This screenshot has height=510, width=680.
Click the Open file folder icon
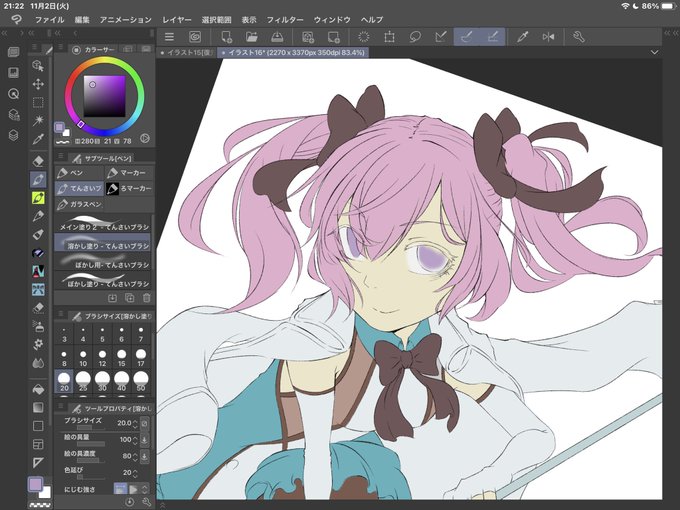point(252,37)
